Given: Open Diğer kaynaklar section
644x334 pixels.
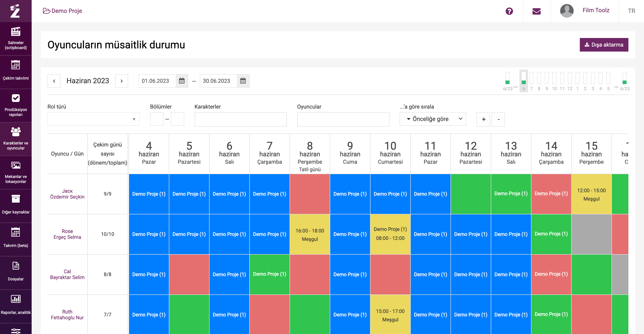Looking at the screenshot, I should (x=16, y=206).
